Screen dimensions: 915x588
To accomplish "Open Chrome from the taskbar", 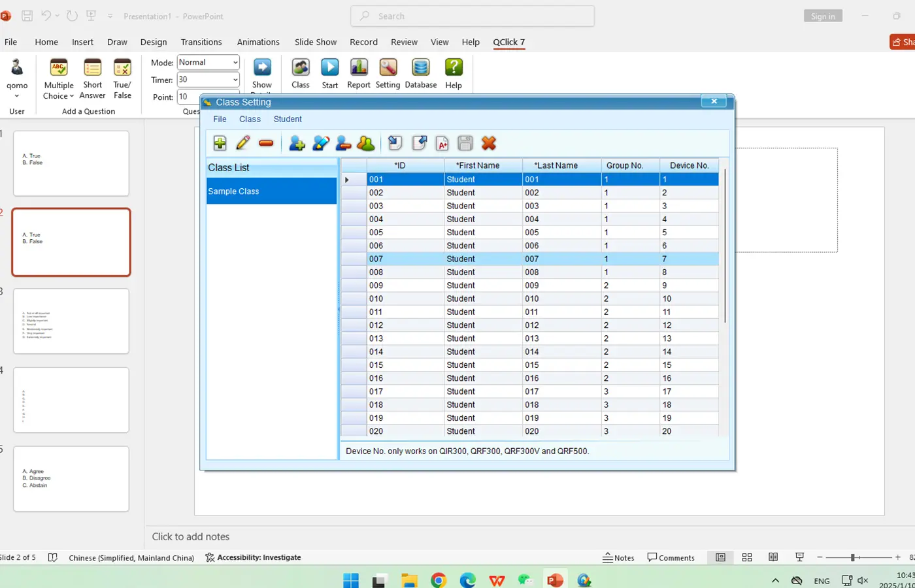I will (439, 580).
